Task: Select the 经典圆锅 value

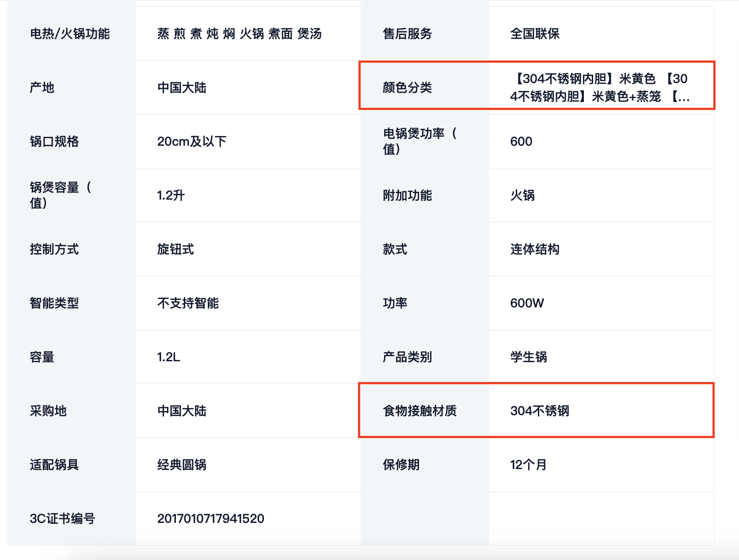Action: pyautogui.click(x=182, y=465)
